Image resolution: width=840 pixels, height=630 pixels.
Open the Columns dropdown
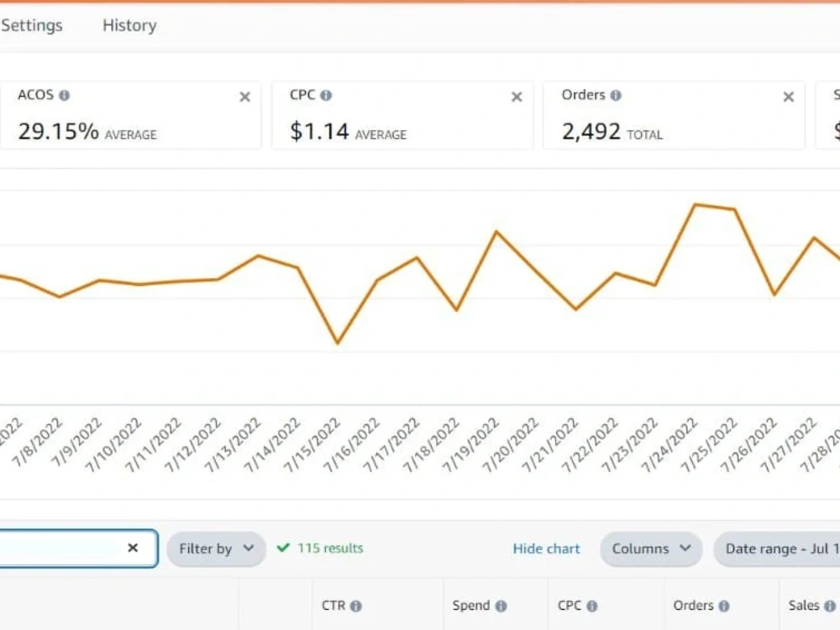tap(651, 549)
